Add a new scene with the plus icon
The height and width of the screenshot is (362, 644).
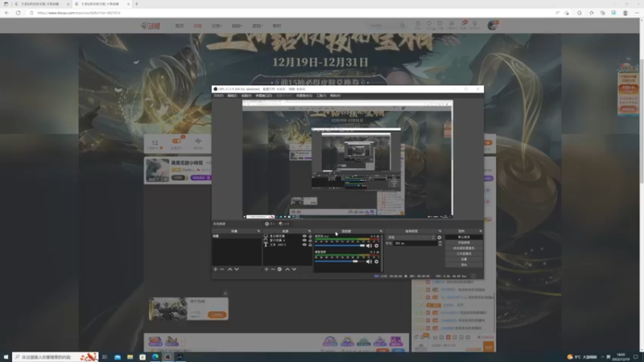click(215, 269)
